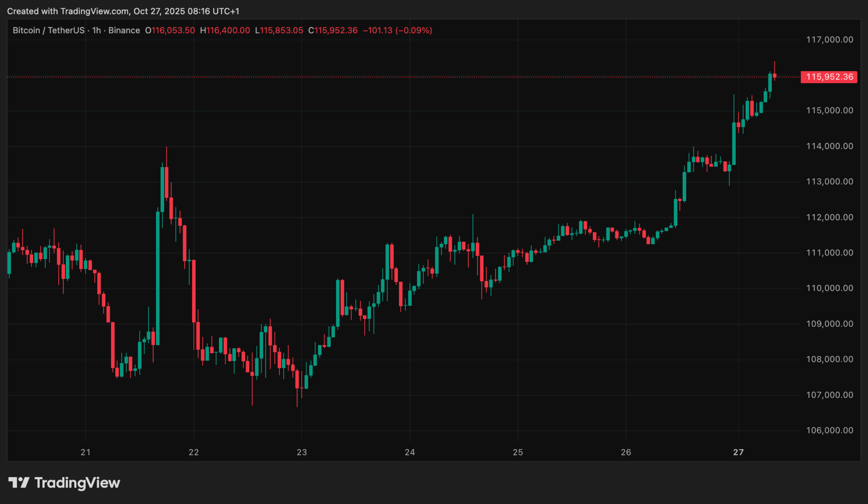
Task: Click the Low value 115,853.05
Action: coord(282,30)
